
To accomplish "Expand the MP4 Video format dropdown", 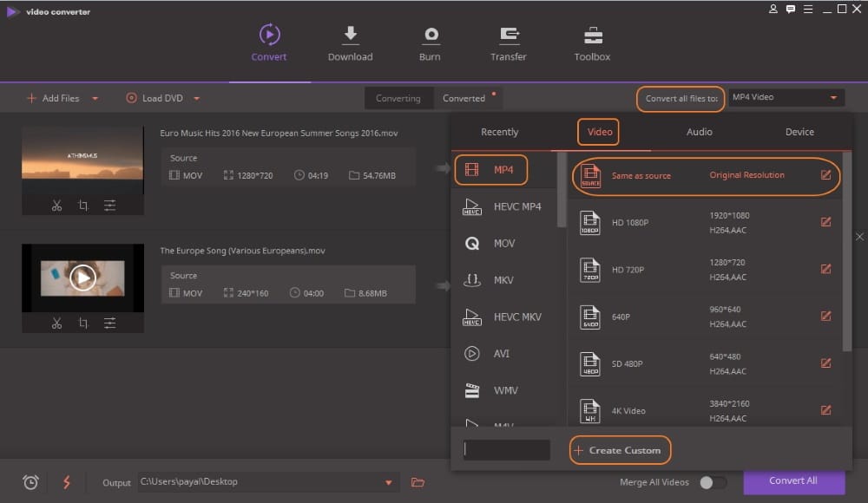I will point(834,98).
